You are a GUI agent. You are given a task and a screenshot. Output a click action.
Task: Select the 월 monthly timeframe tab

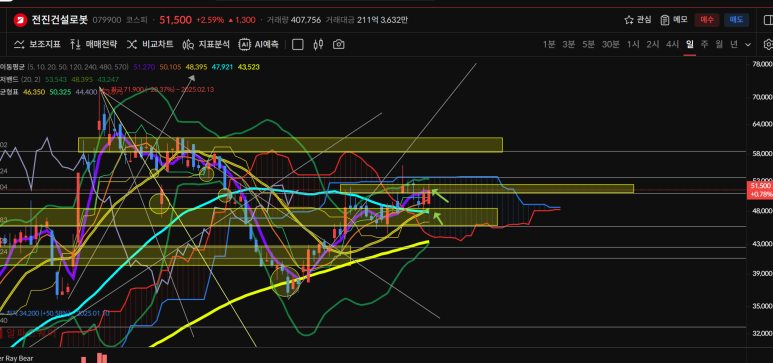click(x=719, y=44)
